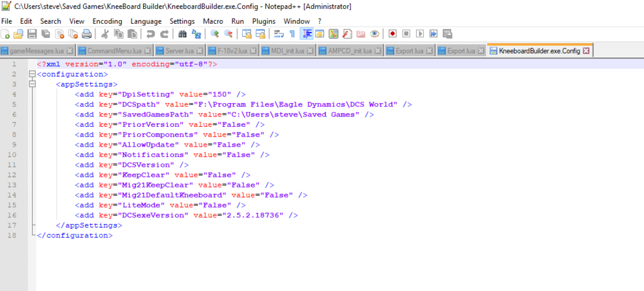Screen dimensions: 644x291
Task: Open the Settings menu
Action: tap(182, 21)
